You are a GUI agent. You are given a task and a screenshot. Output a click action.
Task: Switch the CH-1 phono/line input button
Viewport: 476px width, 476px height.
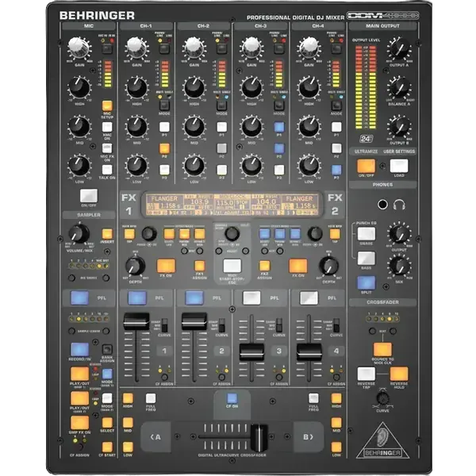point(164,48)
